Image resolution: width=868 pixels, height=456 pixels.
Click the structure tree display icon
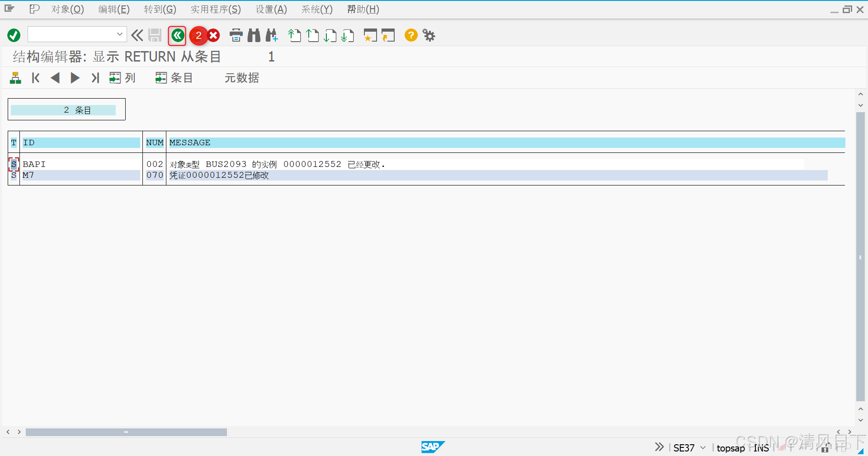(x=15, y=77)
